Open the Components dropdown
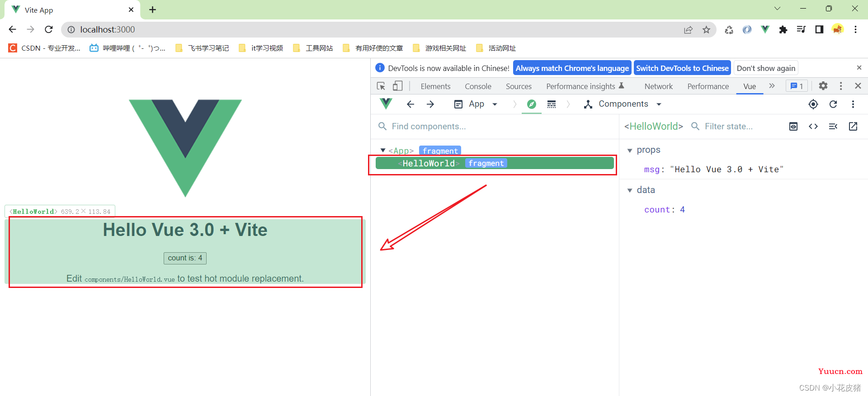The image size is (868, 396). [623, 104]
